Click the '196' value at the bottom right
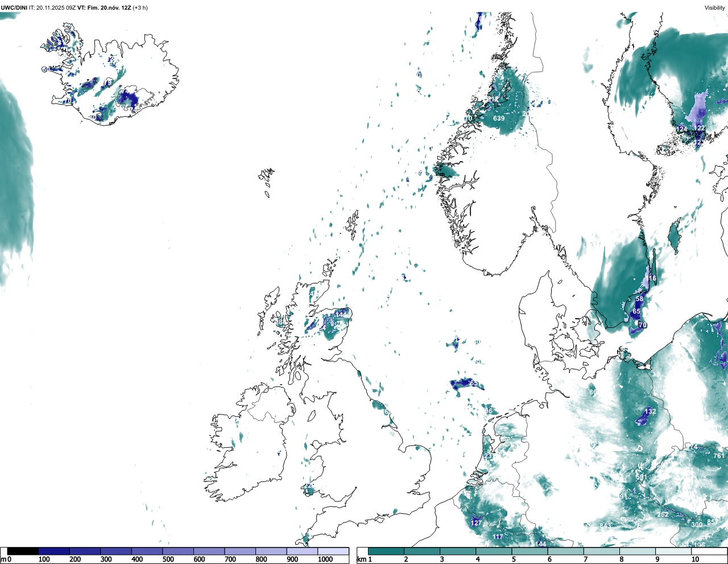The image size is (728, 564). [x=699, y=545]
